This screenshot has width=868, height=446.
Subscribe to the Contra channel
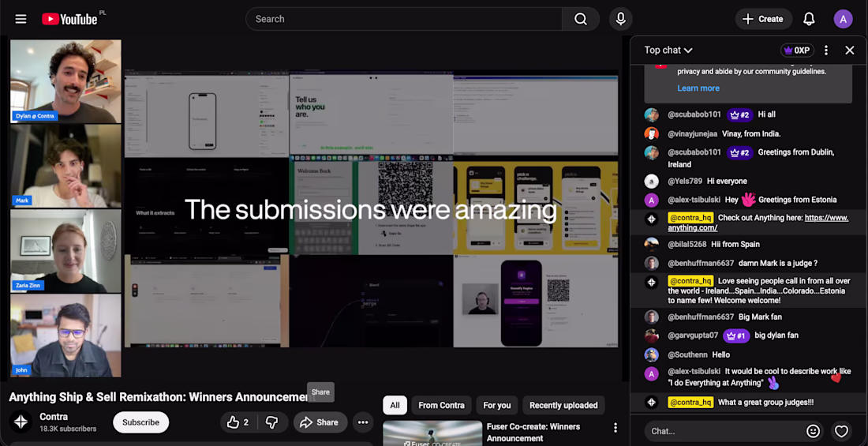point(140,422)
